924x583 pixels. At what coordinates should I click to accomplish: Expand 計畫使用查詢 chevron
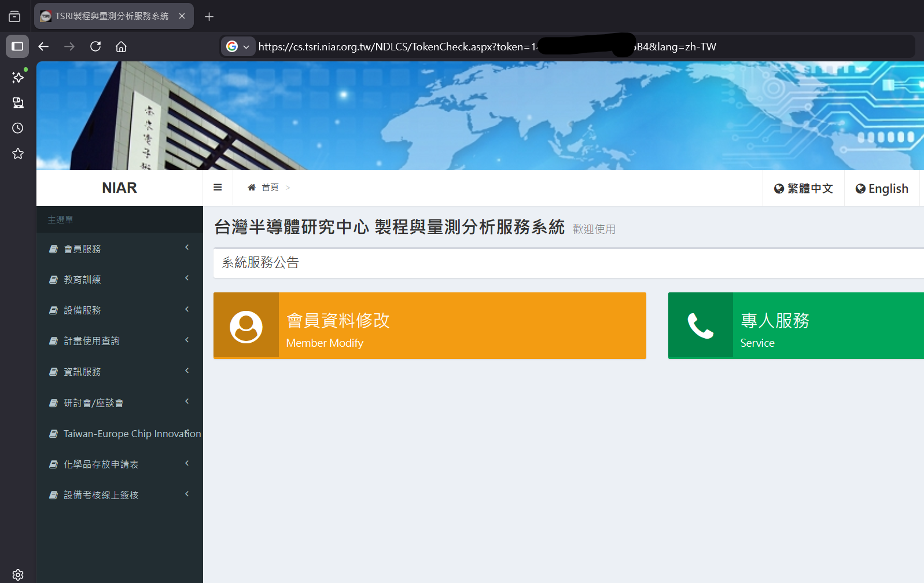pos(187,340)
